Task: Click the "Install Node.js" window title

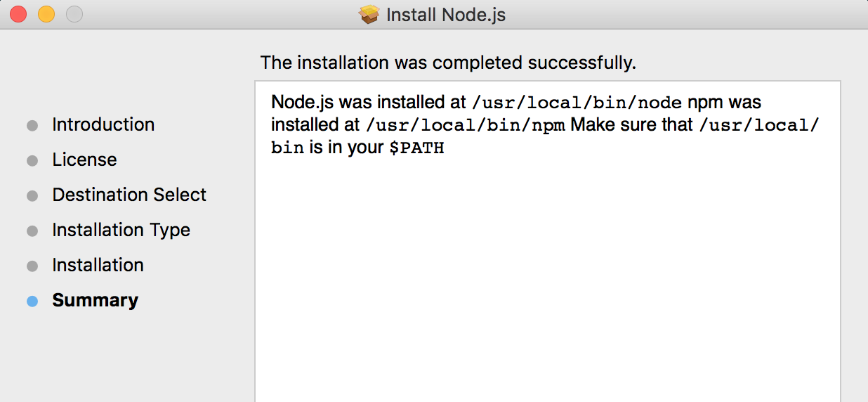Action: 446,15
